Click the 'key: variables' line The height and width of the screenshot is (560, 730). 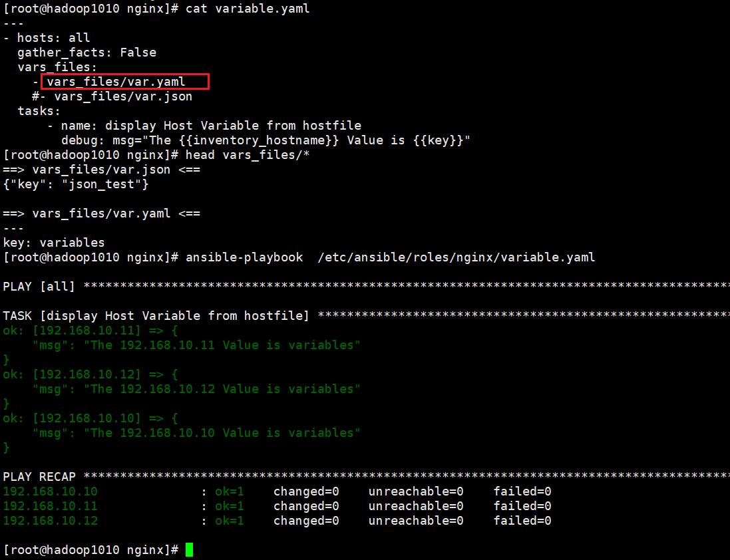tap(53, 243)
